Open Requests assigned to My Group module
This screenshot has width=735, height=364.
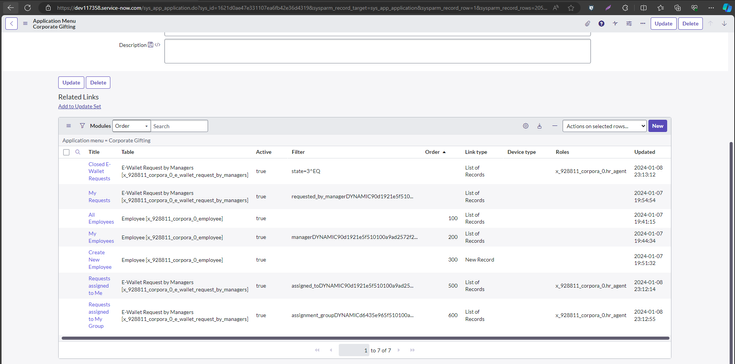pos(99,315)
